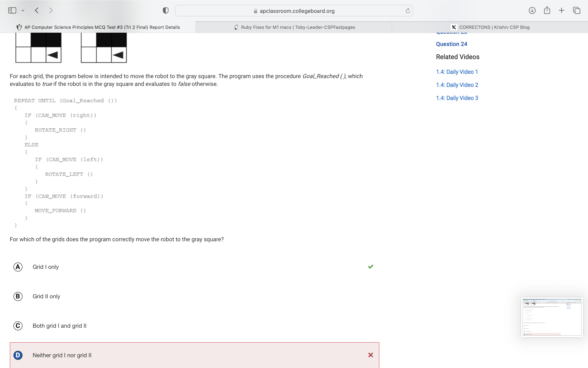Click the 'IF (CAN_MOVE (left))' code line
The image size is (588, 368).
[69, 160]
